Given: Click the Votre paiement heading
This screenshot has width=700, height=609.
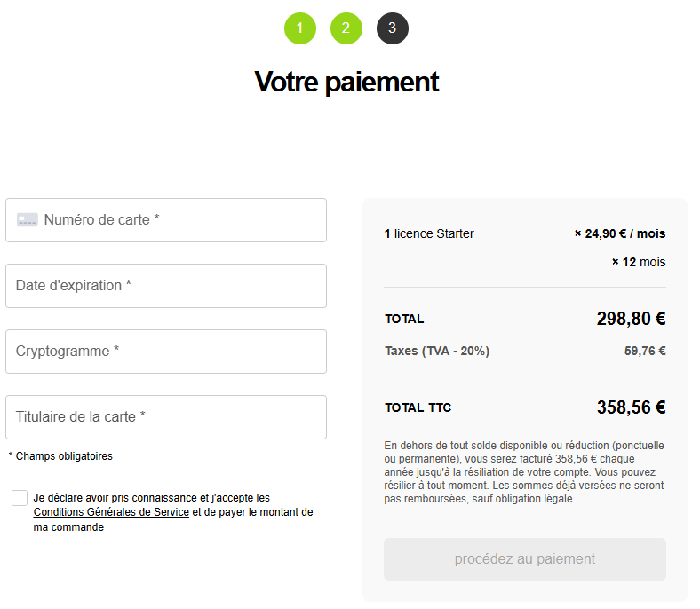Looking at the screenshot, I should pos(346,82).
